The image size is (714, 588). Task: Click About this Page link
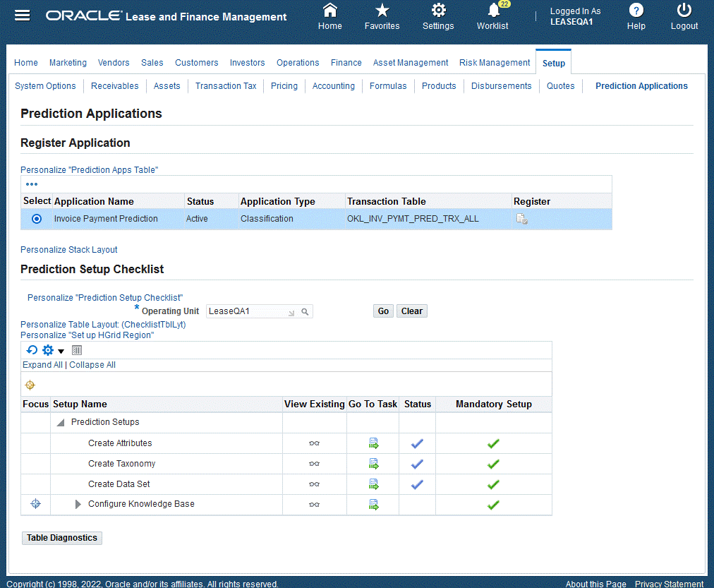pyautogui.click(x=595, y=584)
